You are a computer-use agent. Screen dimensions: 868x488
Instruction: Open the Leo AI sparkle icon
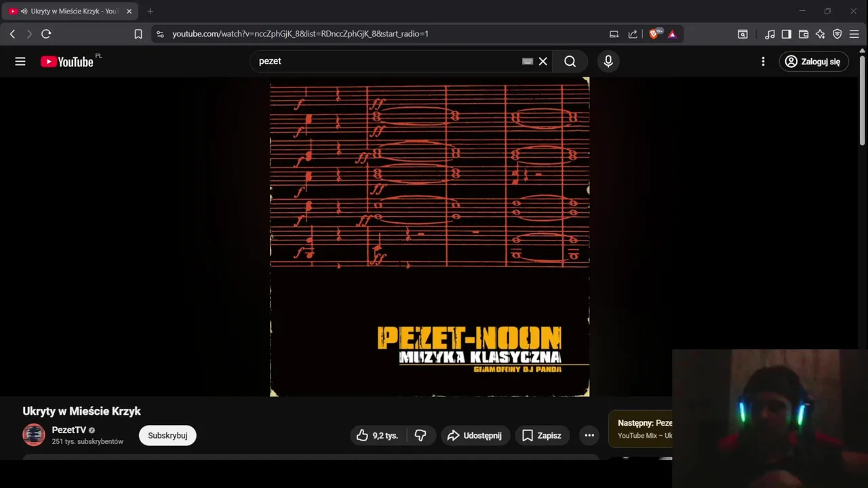point(821,34)
